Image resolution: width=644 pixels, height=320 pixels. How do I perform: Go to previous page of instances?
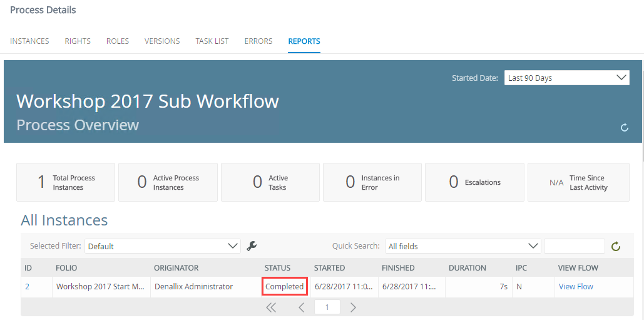click(x=301, y=307)
